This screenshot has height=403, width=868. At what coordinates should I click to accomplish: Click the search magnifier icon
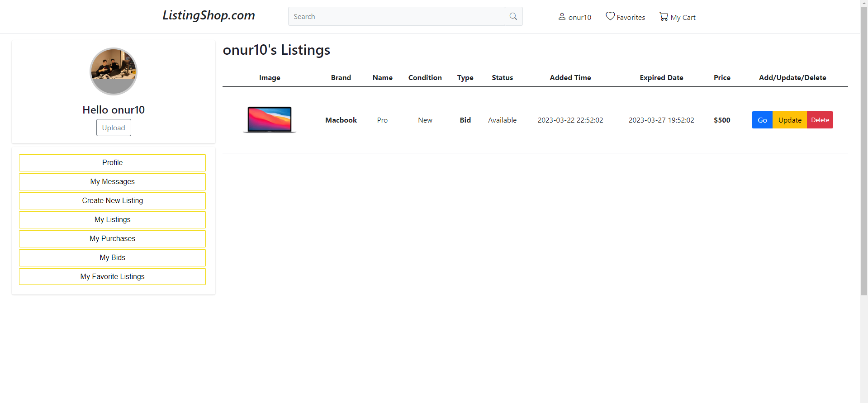click(x=513, y=16)
